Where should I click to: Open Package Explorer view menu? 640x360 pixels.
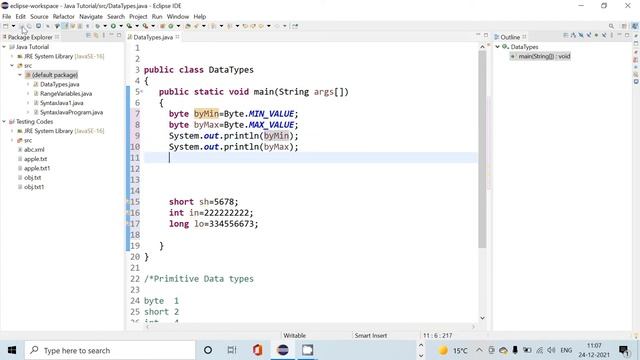point(104,36)
